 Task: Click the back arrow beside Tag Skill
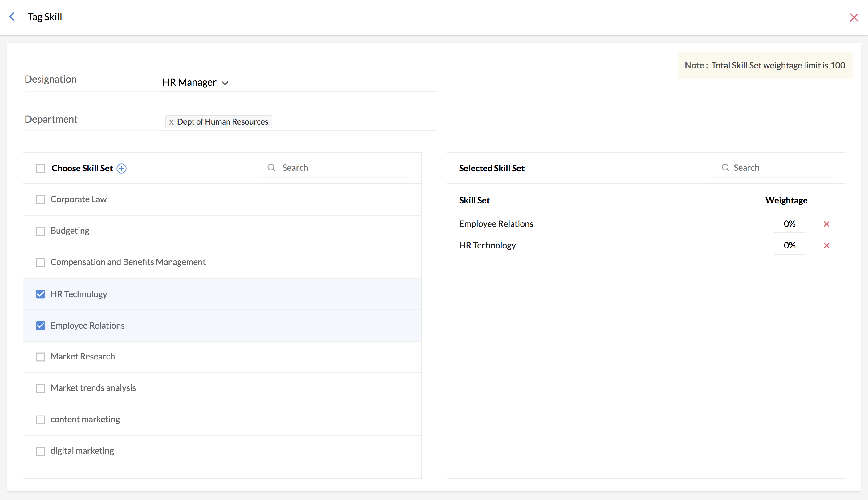click(x=12, y=17)
